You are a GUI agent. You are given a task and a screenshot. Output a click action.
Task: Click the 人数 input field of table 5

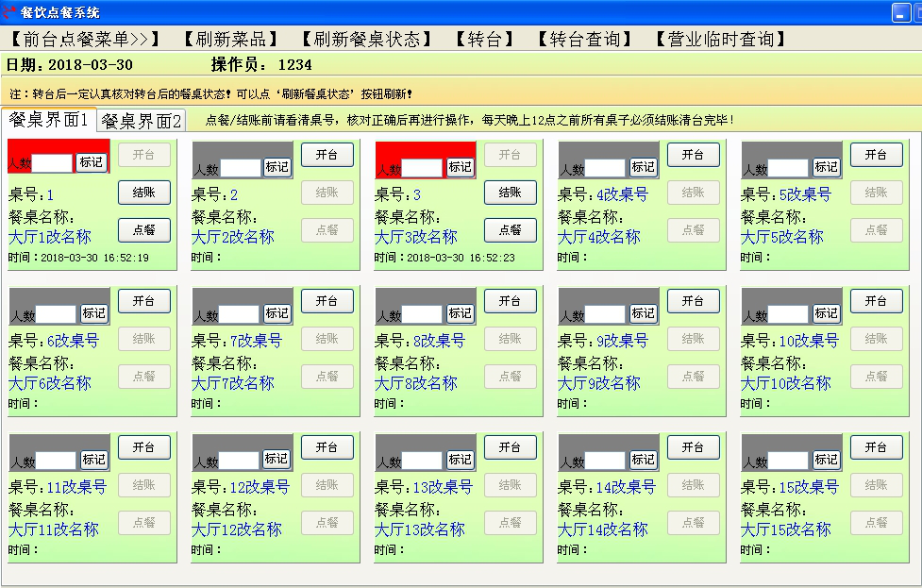click(787, 168)
